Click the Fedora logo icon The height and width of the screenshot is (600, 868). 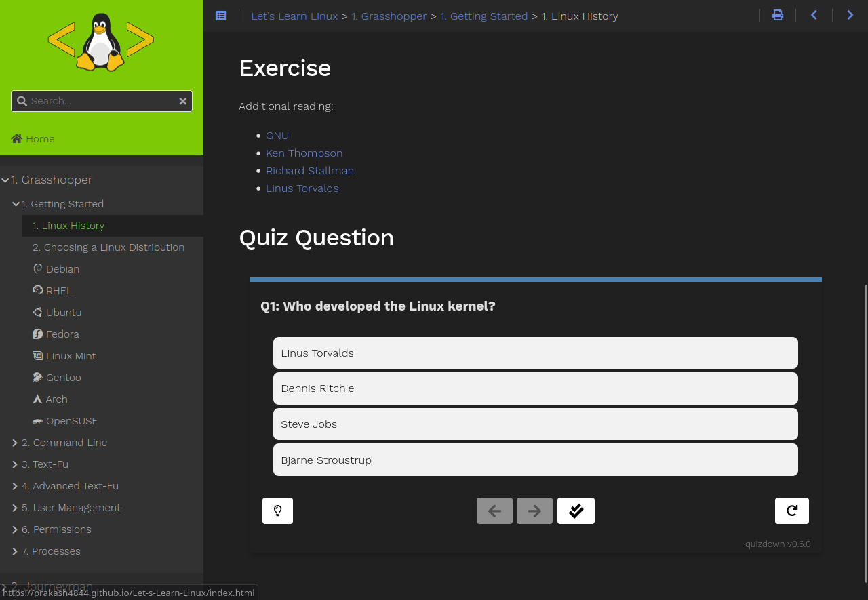pyautogui.click(x=37, y=333)
